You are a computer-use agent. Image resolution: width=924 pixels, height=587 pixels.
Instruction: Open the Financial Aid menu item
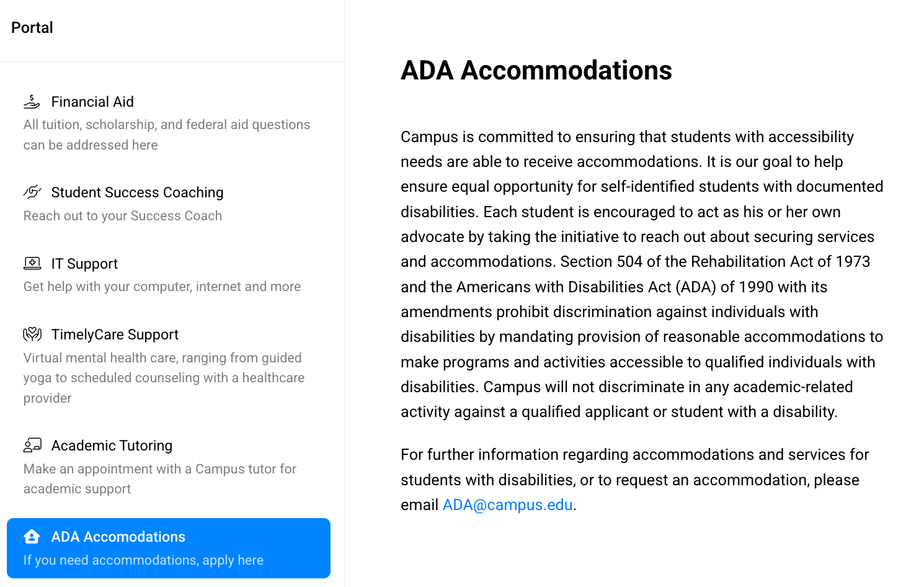point(92,102)
